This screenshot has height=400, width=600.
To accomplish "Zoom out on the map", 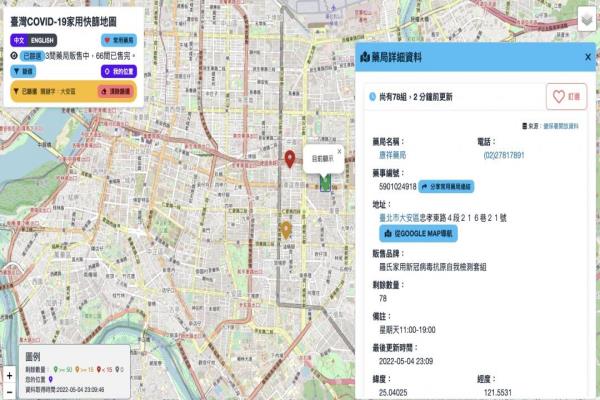I will (x=9, y=392).
